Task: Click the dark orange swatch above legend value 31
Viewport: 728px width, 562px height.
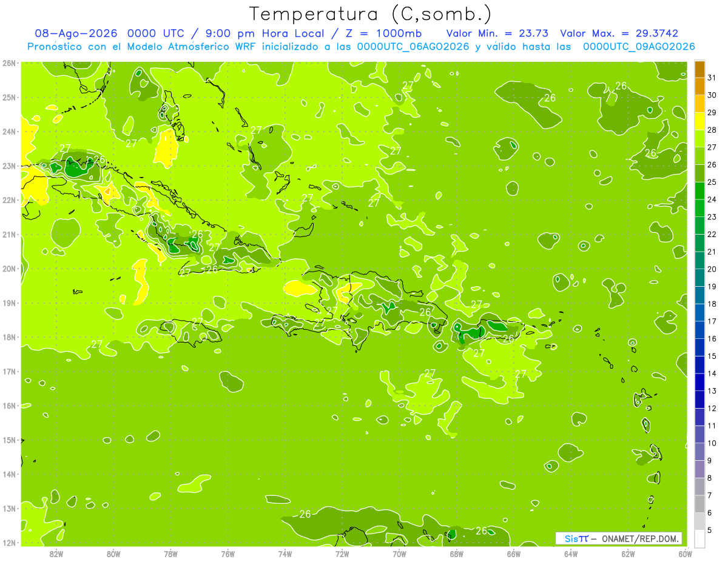Action: coord(699,69)
